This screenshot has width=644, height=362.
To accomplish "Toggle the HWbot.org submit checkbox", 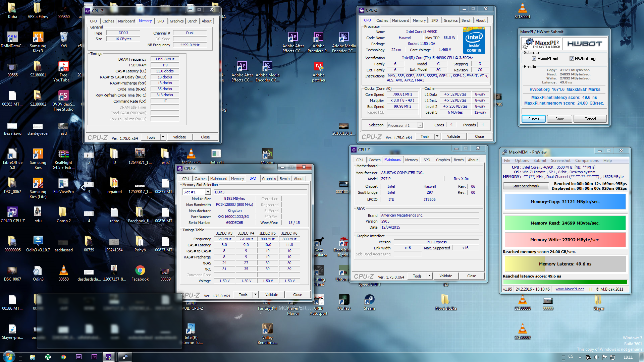I will [572, 59].
